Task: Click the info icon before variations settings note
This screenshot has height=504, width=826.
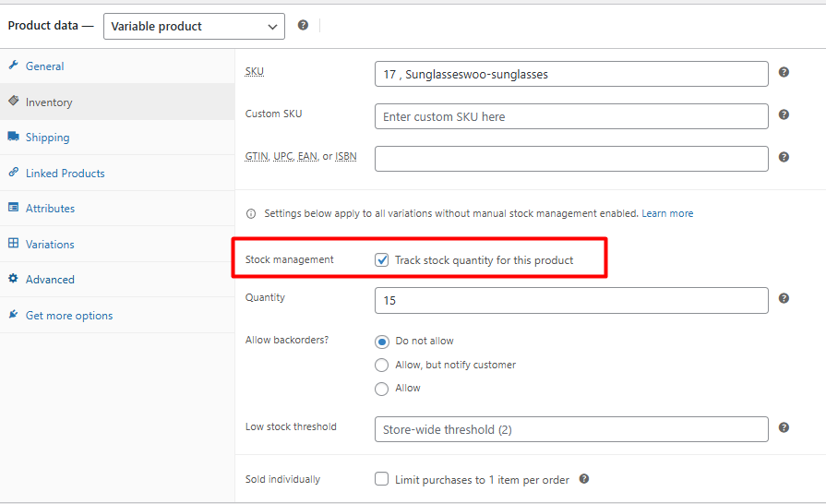Action: [251, 214]
